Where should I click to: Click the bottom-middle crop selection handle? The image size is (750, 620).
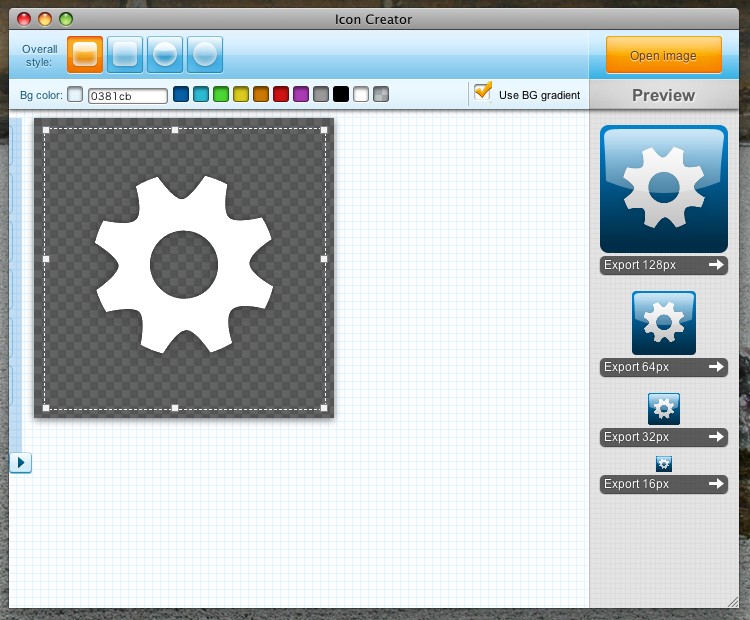175,408
